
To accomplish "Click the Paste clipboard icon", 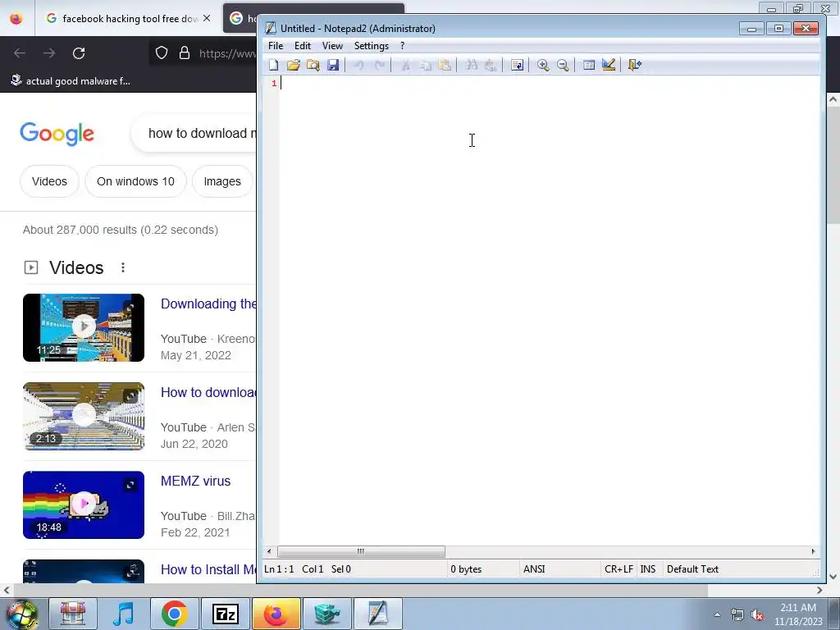I will tap(445, 66).
